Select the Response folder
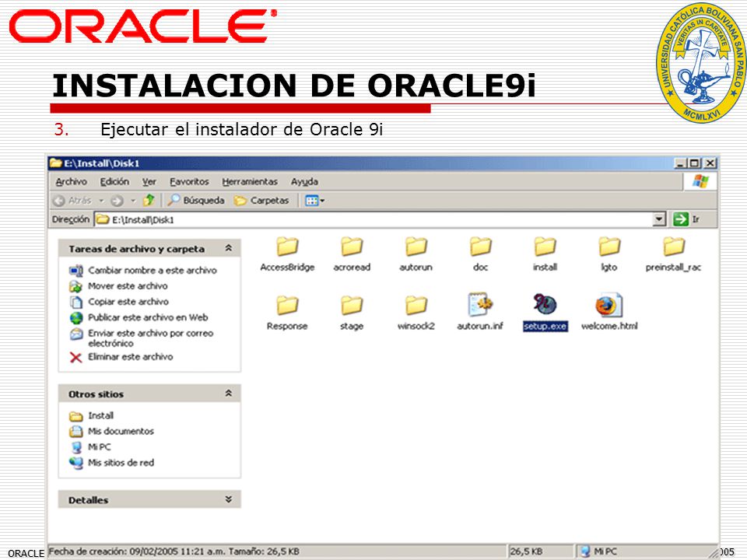Screen dimensions: 747x560 click(x=287, y=313)
